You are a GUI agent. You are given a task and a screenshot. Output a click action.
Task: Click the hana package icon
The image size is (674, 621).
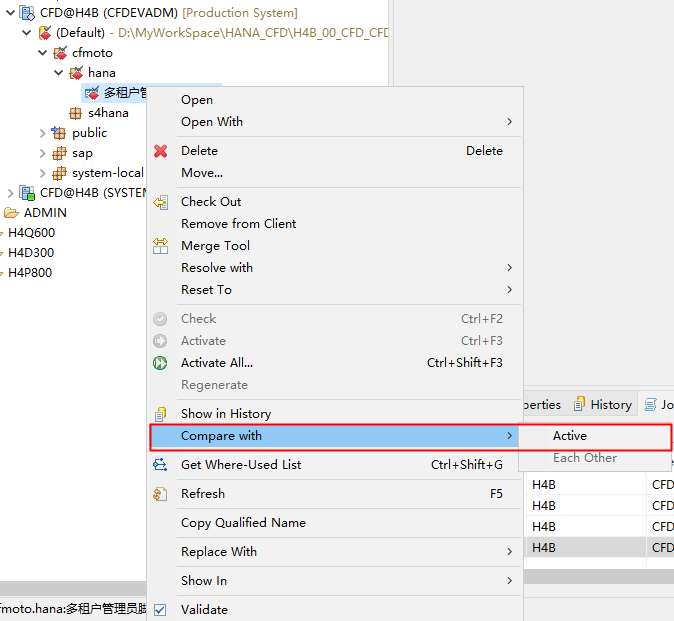click(x=76, y=73)
